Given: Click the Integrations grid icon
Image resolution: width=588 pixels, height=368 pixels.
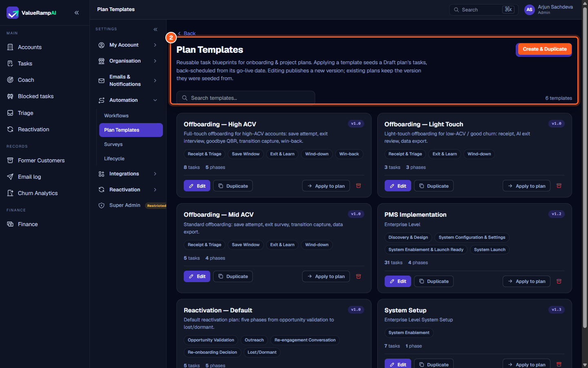Looking at the screenshot, I should coord(101,174).
